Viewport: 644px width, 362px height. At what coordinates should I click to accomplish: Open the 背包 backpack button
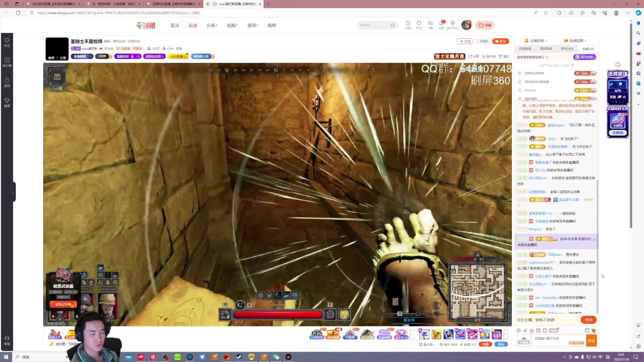point(501,345)
